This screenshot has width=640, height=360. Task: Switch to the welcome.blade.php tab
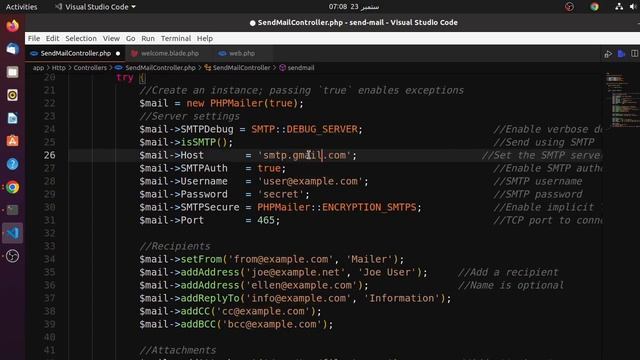click(169, 53)
